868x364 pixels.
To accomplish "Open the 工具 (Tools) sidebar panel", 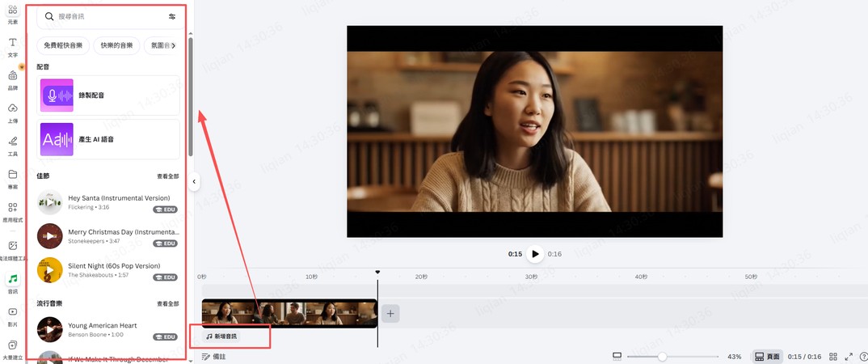I will [13, 146].
